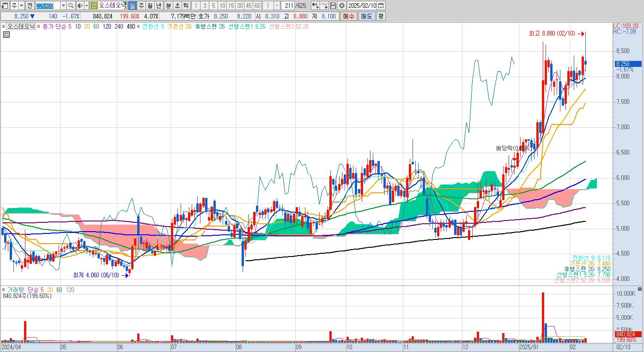The image size is (644, 352).
Task: Click the grid icon below chart legend
Action: point(6,35)
